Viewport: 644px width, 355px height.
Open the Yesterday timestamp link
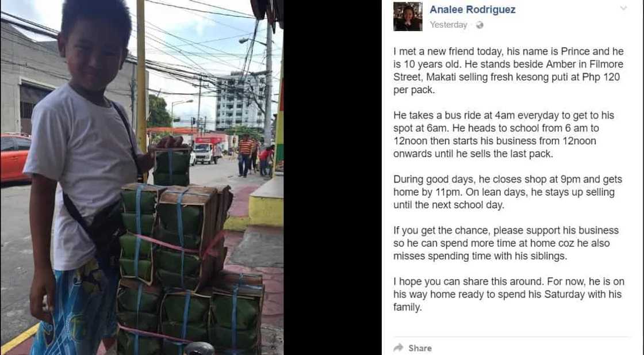[448, 25]
